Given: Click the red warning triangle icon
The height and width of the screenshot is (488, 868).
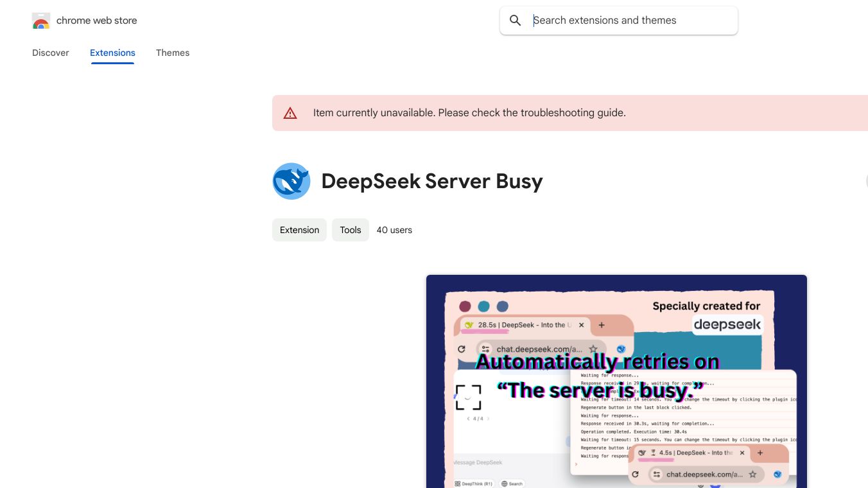Looking at the screenshot, I should (291, 113).
